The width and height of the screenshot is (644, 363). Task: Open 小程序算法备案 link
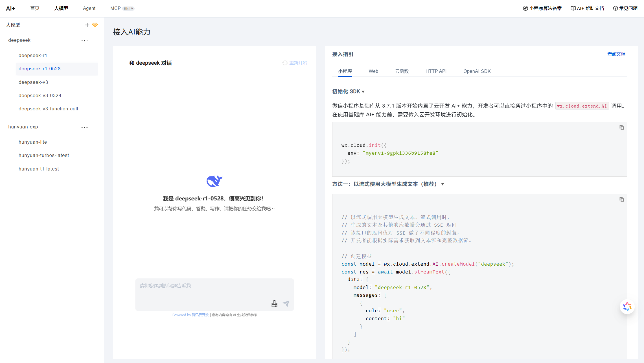pos(545,8)
